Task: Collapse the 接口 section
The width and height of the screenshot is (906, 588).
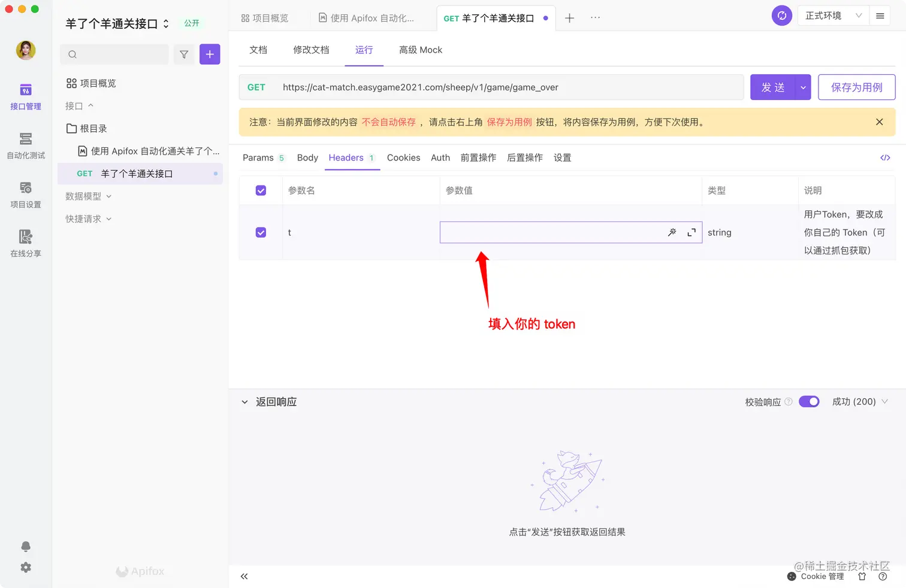Action: tap(80, 106)
